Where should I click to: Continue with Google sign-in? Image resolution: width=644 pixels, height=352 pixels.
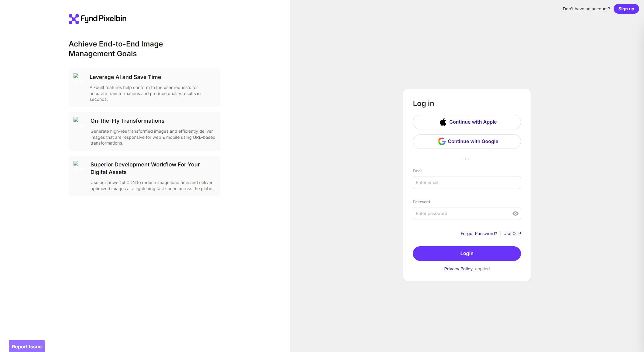pyautogui.click(x=467, y=142)
